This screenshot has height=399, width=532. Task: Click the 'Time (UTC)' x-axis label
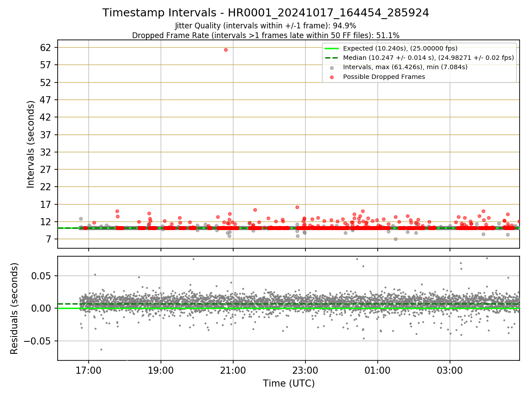[x=289, y=383]
